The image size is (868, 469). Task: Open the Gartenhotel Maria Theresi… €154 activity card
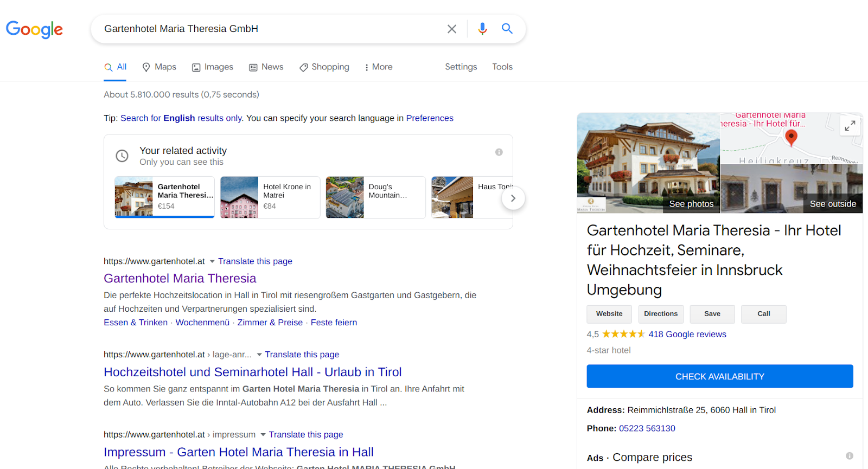click(x=165, y=197)
